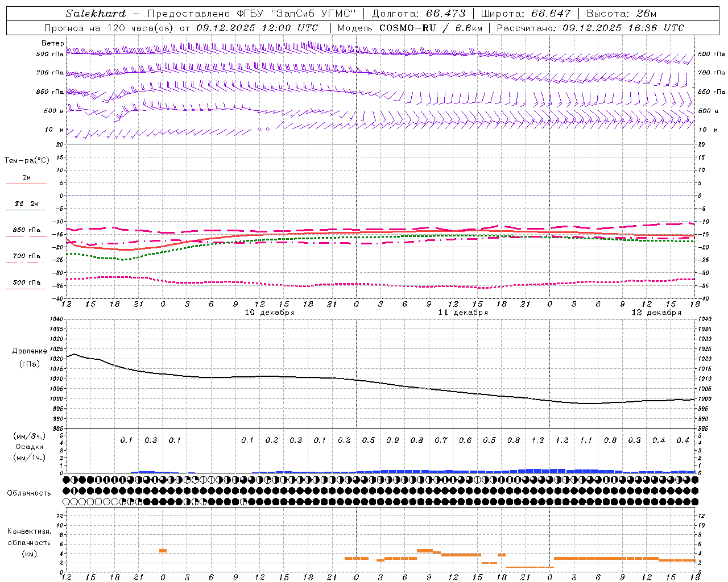728x582 pixels.
Task: Click the '(мм/3ч.)' precipitation unit label
Action: 30,436
